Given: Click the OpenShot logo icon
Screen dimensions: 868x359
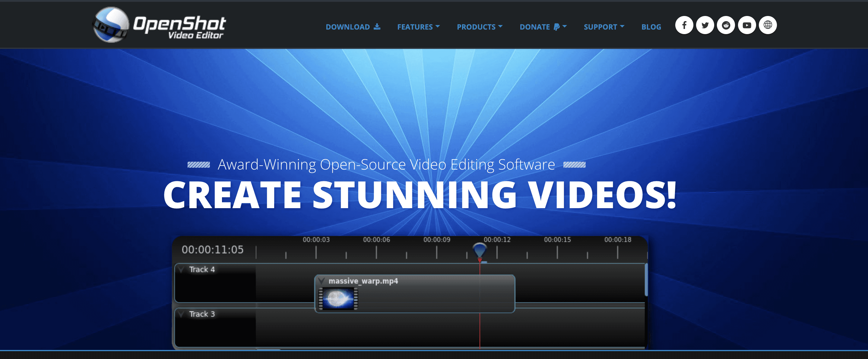Looking at the screenshot, I should point(111,25).
